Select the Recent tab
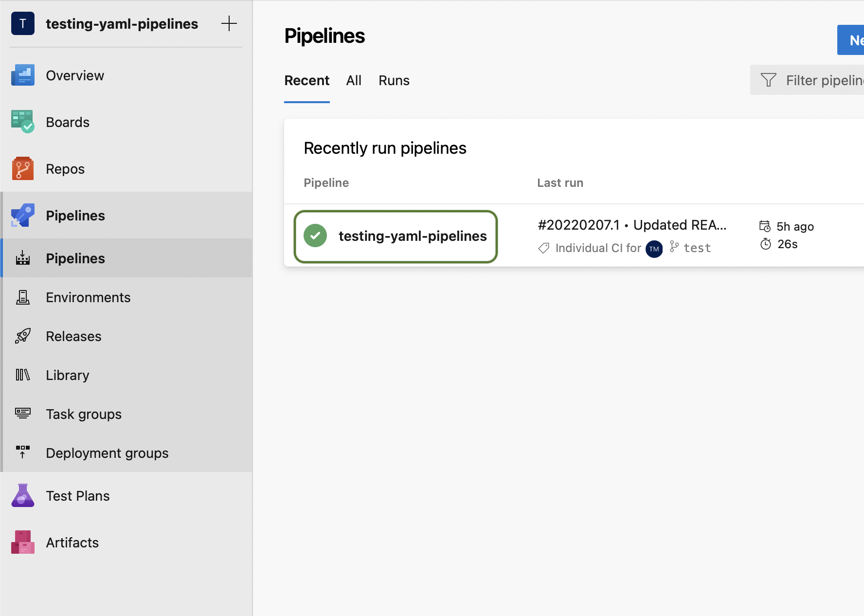The height and width of the screenshot is (616, 864). click(306, 81)
